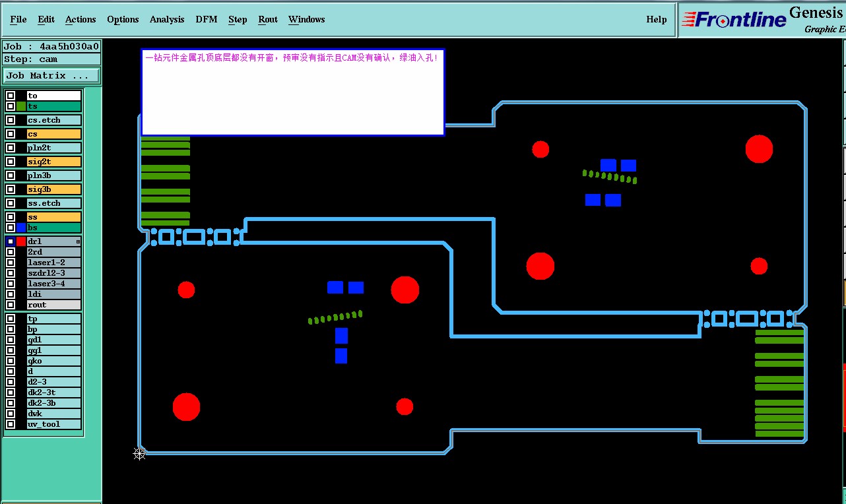Click the Frontline logo
846x504 pixels.
click(734, 20)
